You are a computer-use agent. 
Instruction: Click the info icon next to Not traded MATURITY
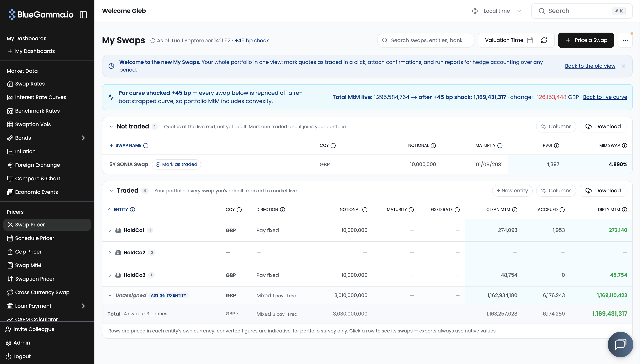[500, 146]
